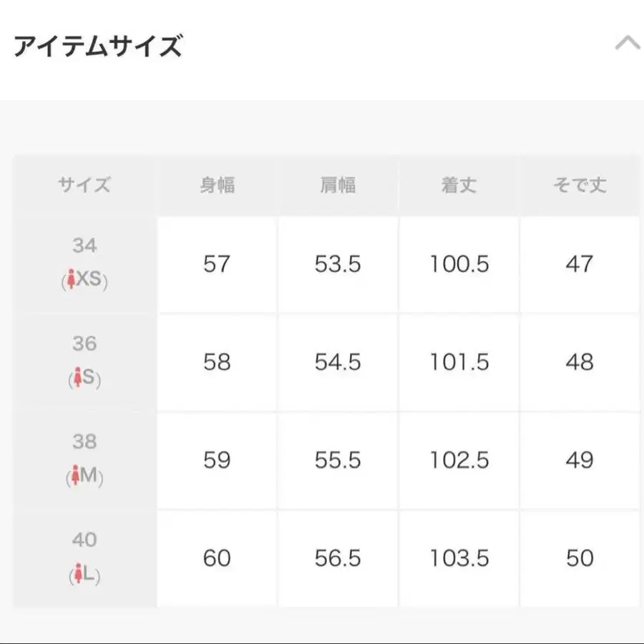Select the 肩幅 column header
The width and height of the screenshot is (644, 644).
click(337, 185)
